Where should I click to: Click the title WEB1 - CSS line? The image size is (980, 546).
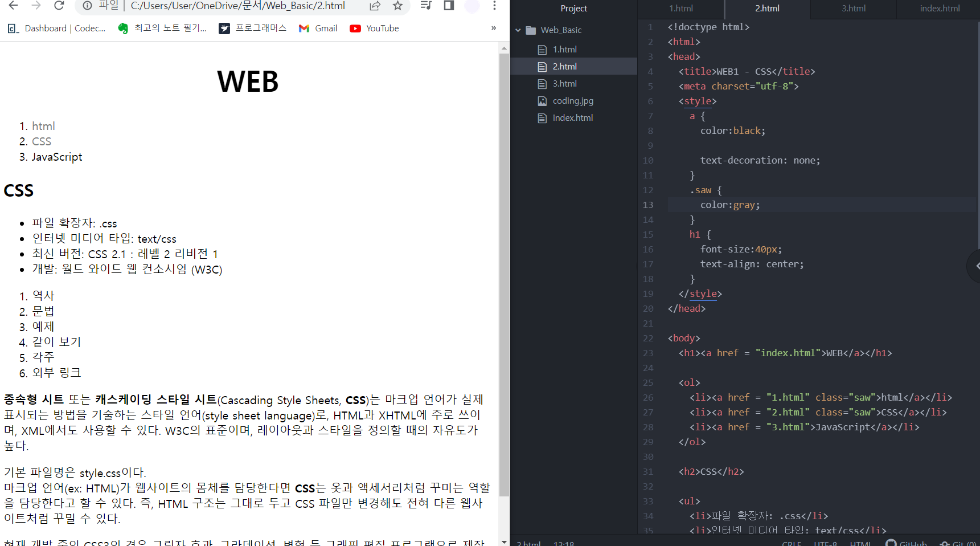(747, 72)
